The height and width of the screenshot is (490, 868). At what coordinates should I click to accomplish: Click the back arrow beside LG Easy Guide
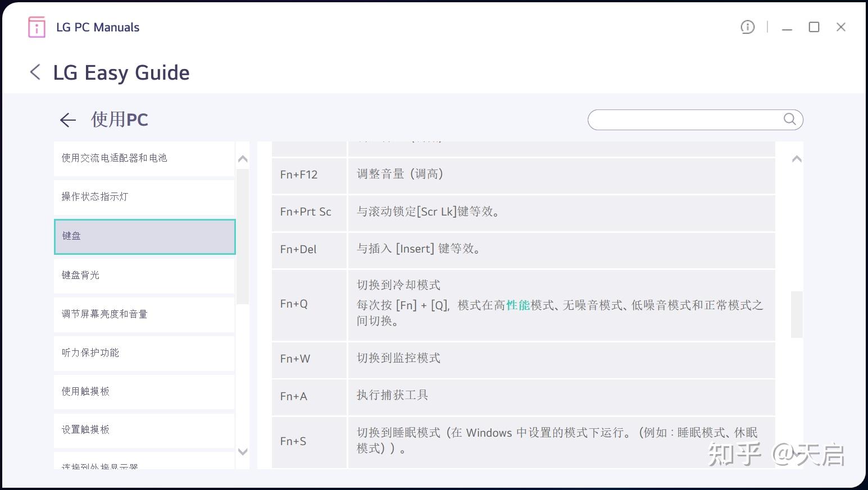pyautogui.click(x=35, y=72)
